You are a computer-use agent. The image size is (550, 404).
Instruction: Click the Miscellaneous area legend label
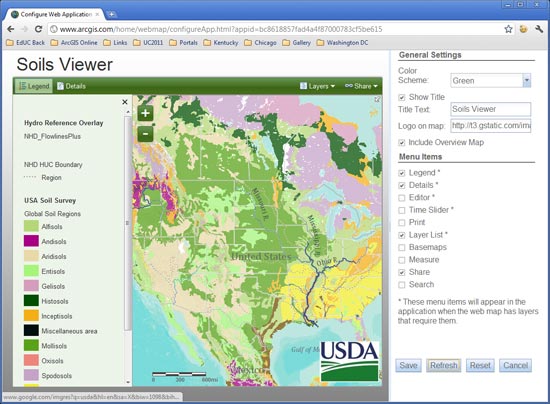pos(69,331)
